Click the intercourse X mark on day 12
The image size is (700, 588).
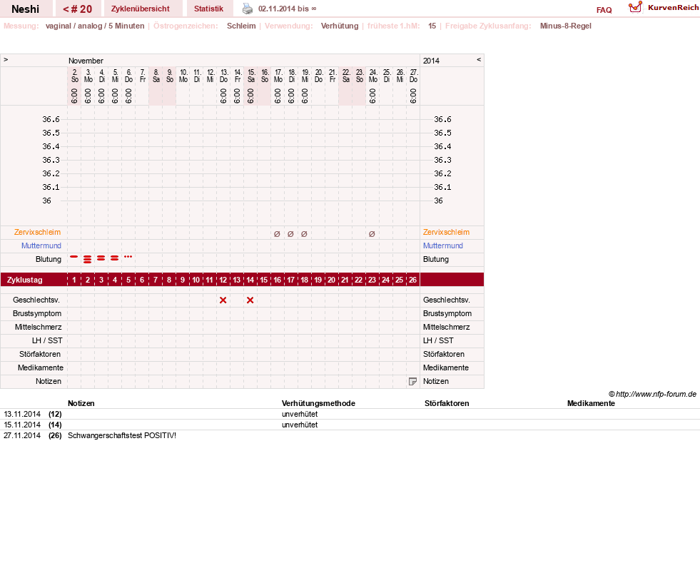tap(223, 300)
